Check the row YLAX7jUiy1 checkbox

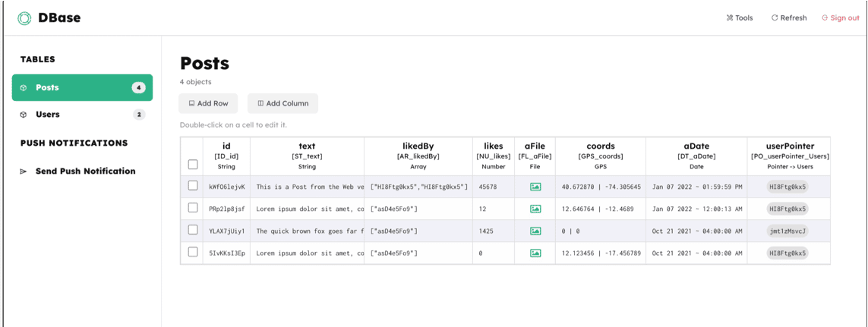pyautogui.click(x=193, y=230)
